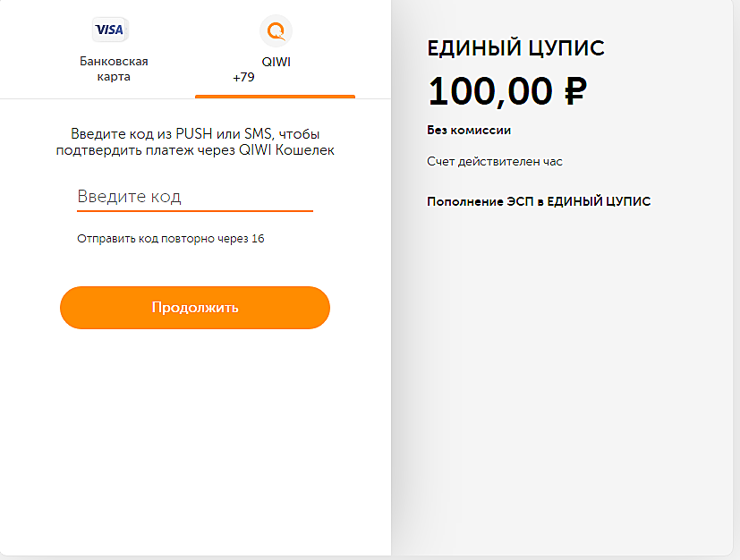
Task: Click the Отправить код повторно resend text
Action: [162, 239]
